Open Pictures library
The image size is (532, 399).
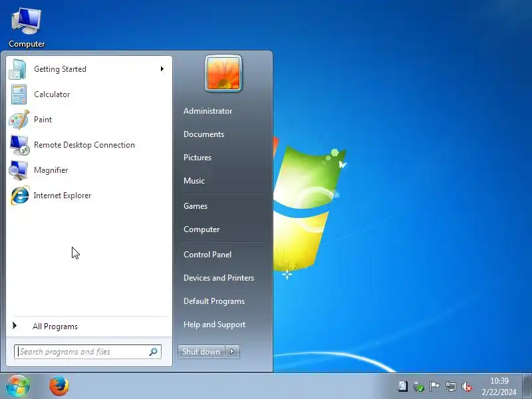pyautogui.click(x=198, y=158)
